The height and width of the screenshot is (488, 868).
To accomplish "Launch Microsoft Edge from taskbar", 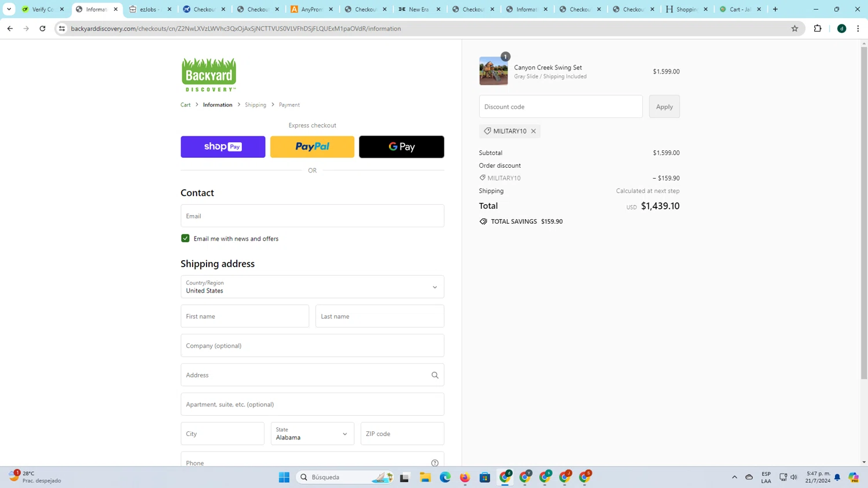I will click(x=445, y=477).
